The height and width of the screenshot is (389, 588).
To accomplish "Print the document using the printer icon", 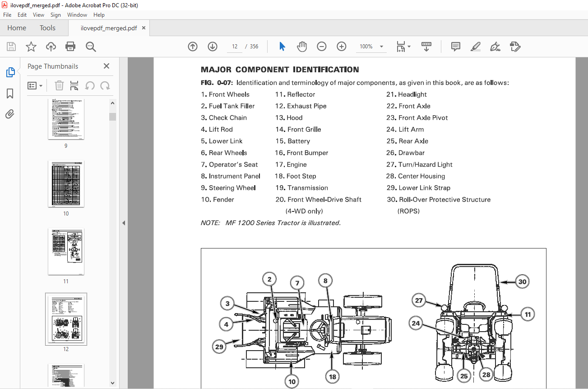I will click(x=70, y=47).
